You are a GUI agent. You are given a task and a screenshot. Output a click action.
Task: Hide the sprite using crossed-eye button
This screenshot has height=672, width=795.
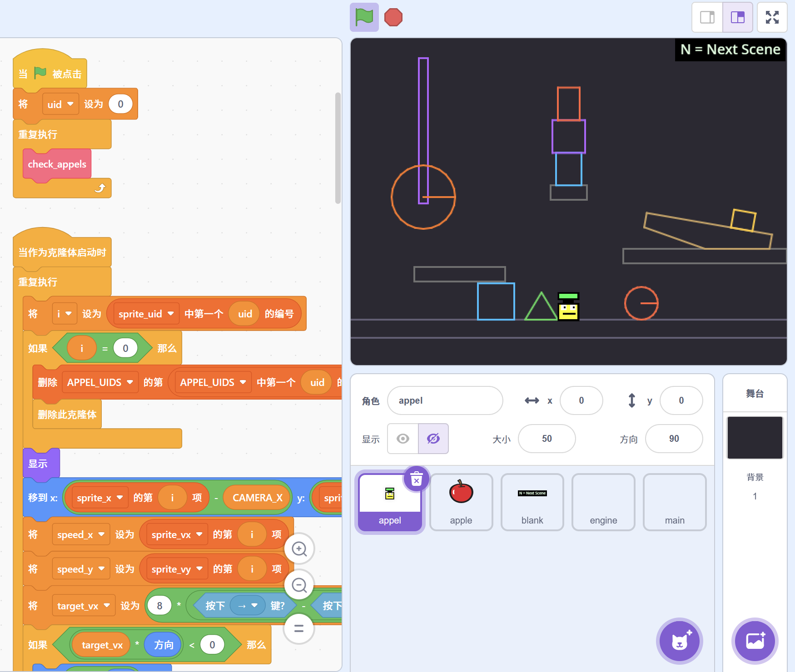pyautogui.click(x=433, y=439)
